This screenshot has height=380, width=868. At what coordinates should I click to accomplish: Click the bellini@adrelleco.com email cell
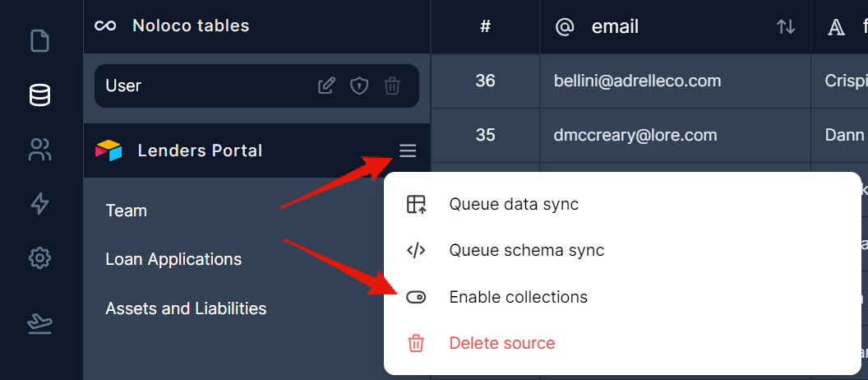(x=637, y=81)
